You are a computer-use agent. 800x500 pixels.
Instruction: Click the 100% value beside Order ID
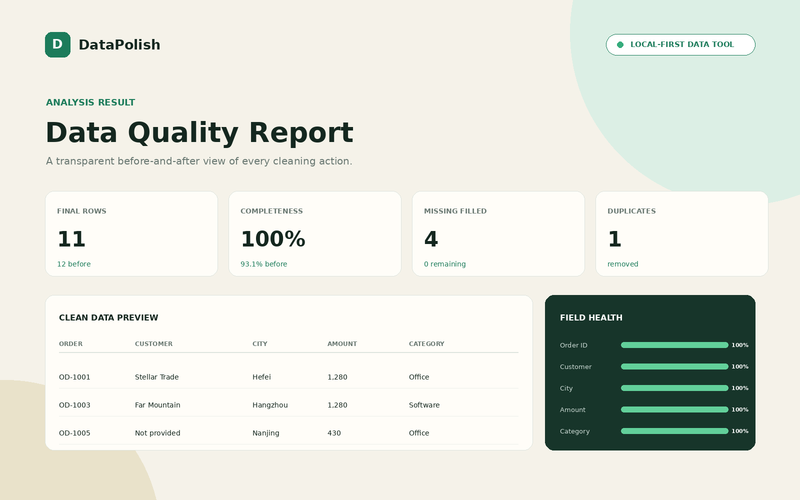coord(740,345)
